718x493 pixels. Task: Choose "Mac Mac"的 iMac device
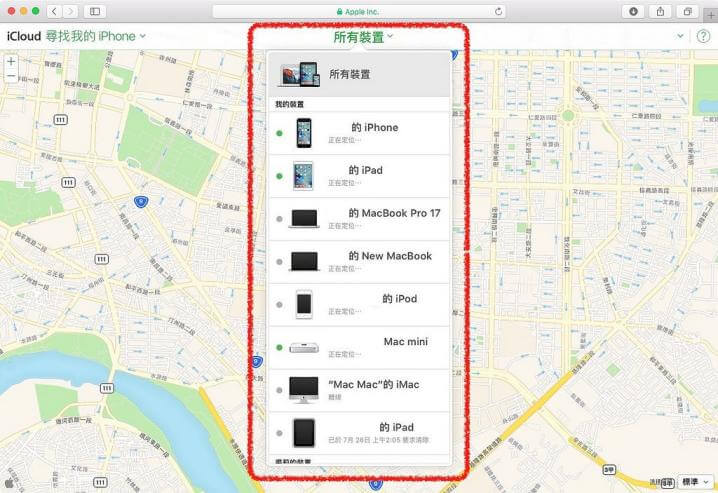[x=359, y=390]
